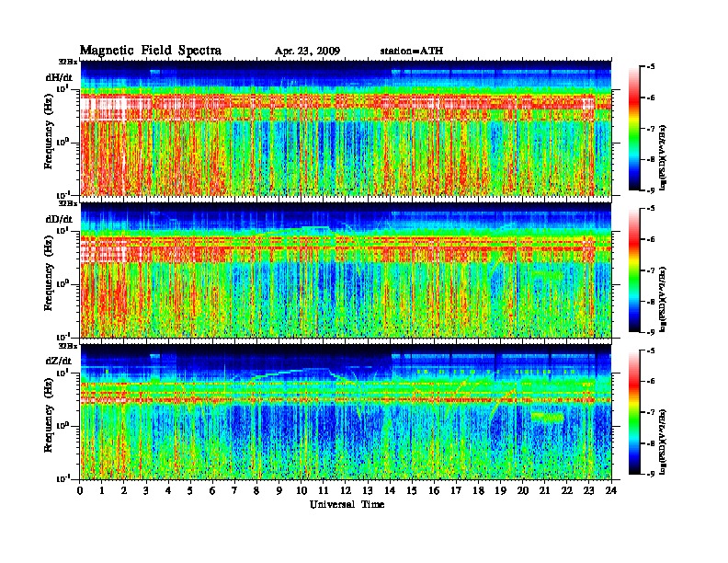Click the "0" tick on Universal Time axis
728x563 pixels.
80,490
